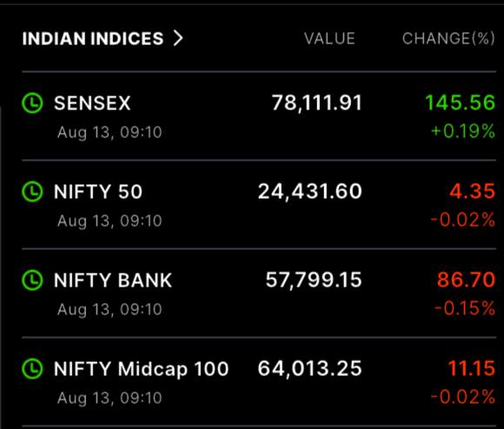The image size is (504, 429).
Task: Open the INDIAN INDICES heading
Action: coord(93,38)
